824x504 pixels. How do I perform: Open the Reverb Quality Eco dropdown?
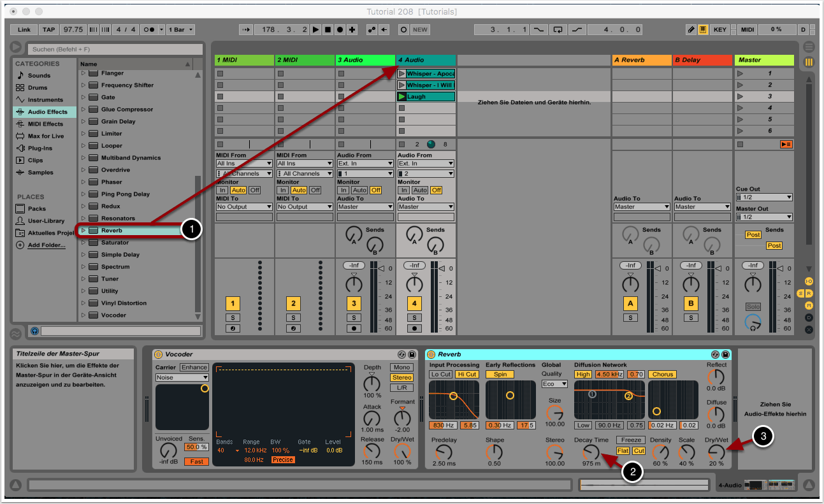pos(554,384)
